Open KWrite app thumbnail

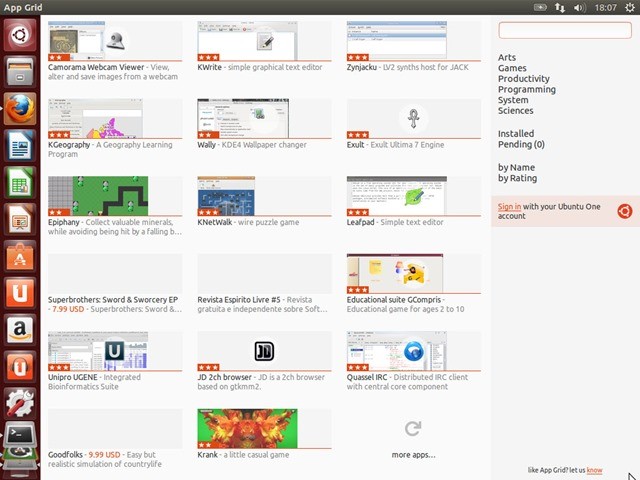264,41
